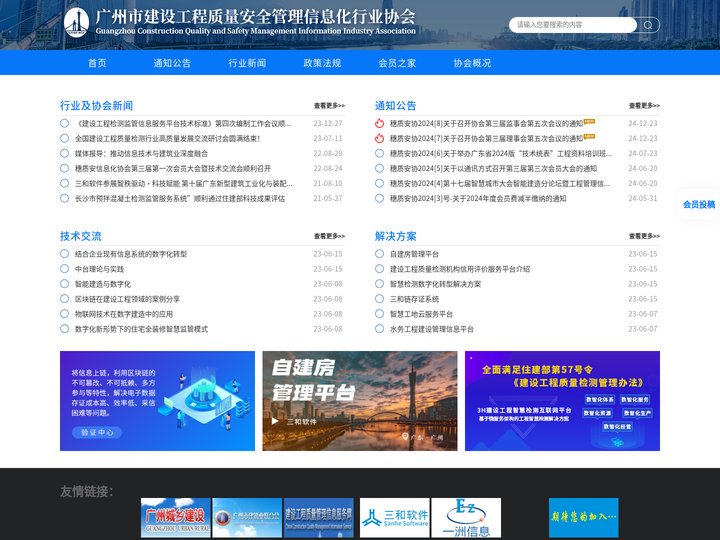Screen dimensions: 720x540
Task: Open the 三和软件 Sanhe Software link logo
Action: tap(395, 518)
